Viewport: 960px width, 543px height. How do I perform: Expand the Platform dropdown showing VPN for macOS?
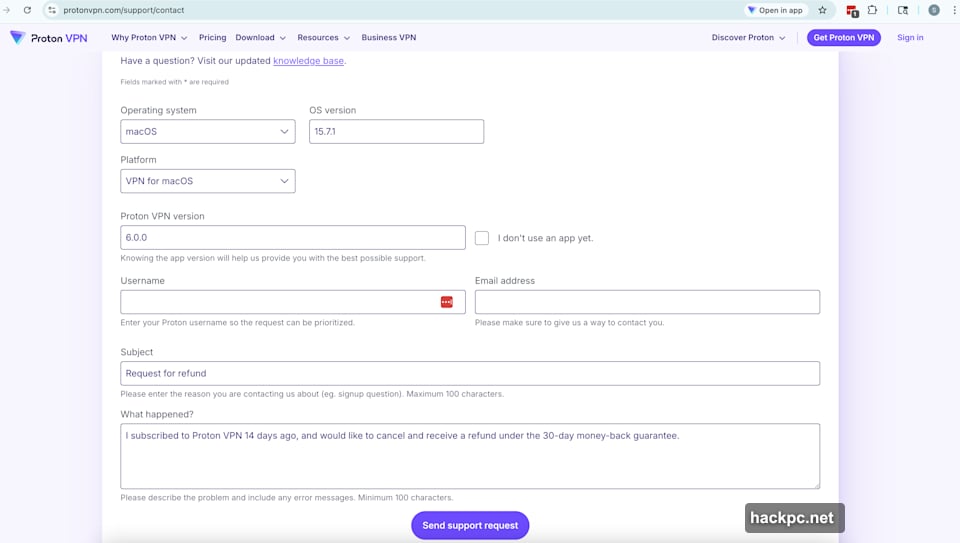click(x=207, y=181)
